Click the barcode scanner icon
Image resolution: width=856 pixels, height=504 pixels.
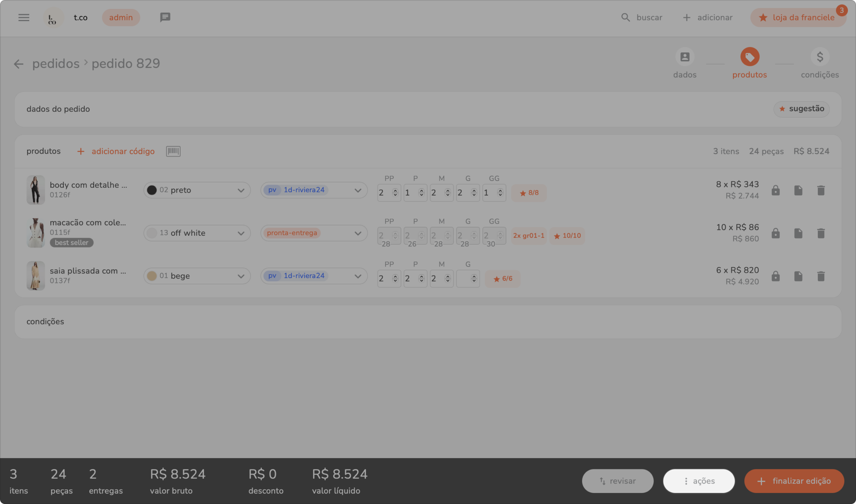[x=173, y=151]
